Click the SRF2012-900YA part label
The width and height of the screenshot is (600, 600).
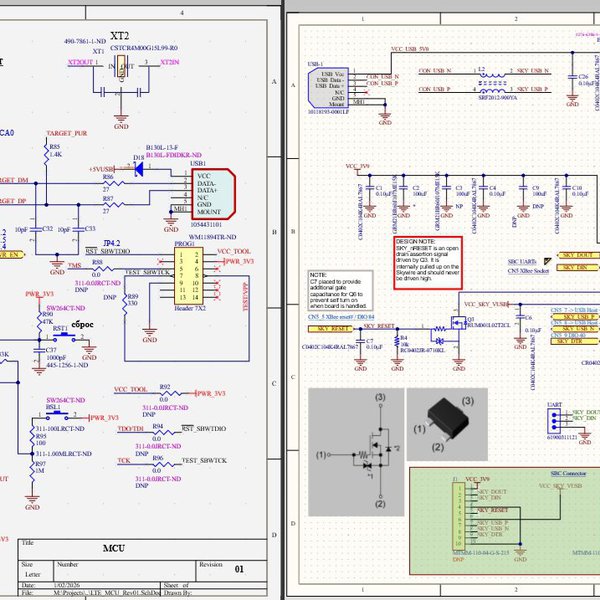[x=497, y=98]
